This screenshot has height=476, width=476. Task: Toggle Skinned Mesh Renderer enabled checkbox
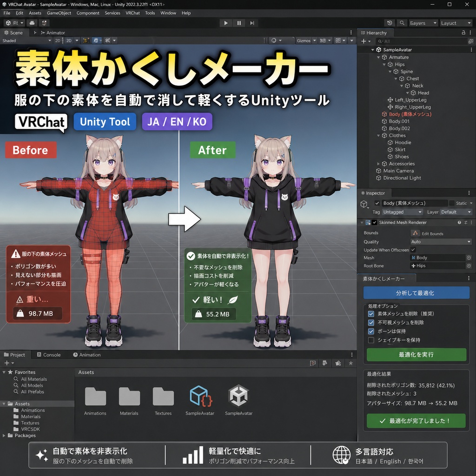[x=375, y=223]
